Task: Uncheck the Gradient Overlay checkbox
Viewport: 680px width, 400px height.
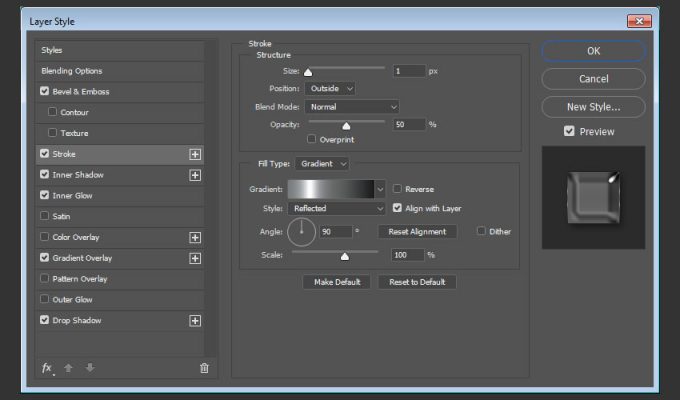Action: click(x=44, y=257)
